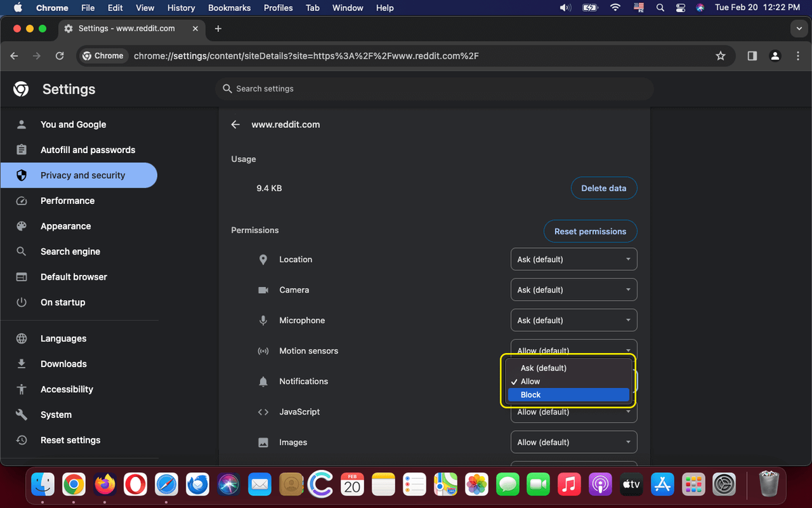812x508 pixels.
Task: Open Mail from the Dock
Action: point(259,484)
